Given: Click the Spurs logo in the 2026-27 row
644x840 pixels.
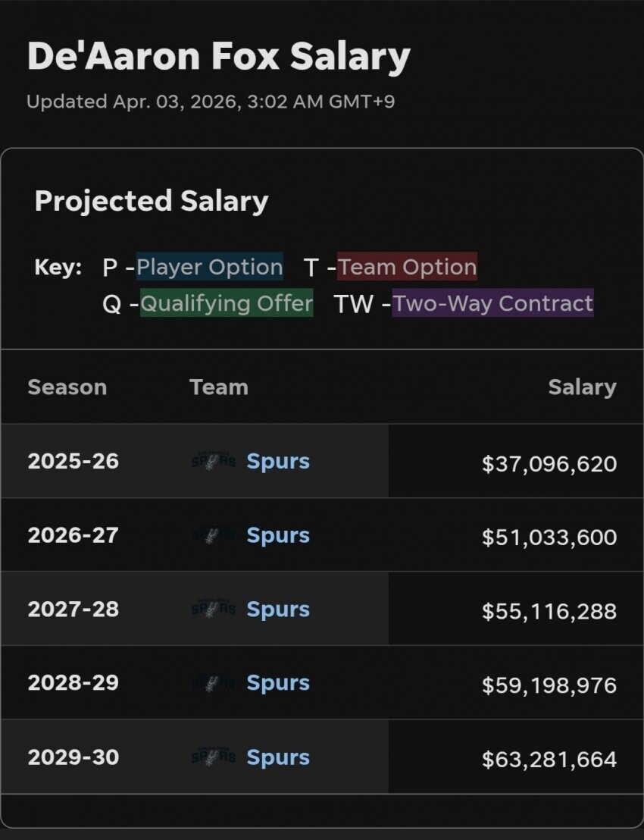Looking at the screenshot, I should [214, 535].
